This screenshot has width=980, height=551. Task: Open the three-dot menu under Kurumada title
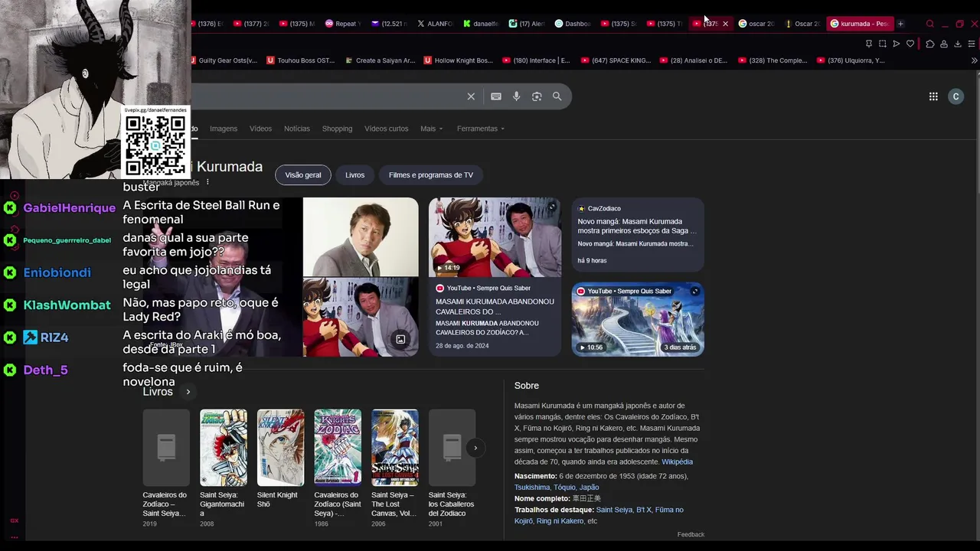pos(207,182)
